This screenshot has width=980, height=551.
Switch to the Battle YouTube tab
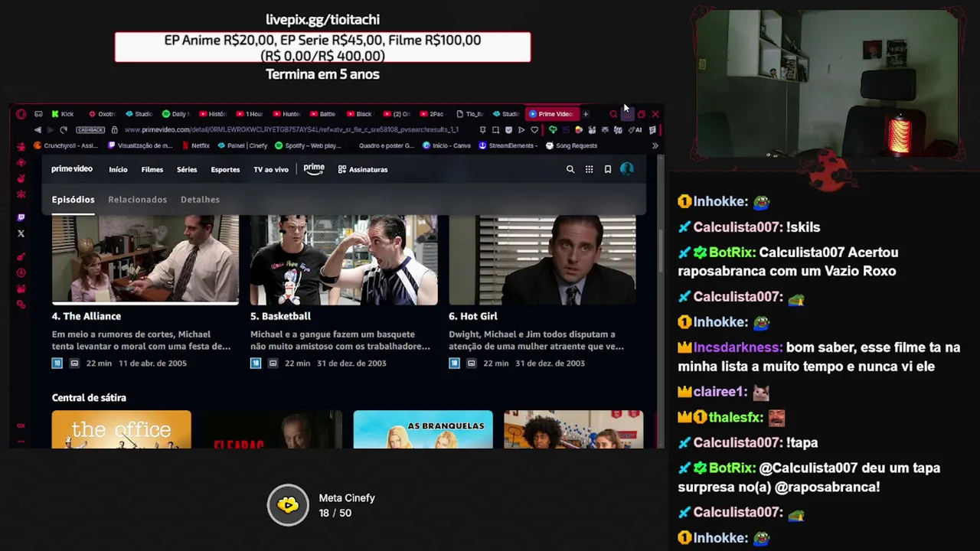coord(323,114)
